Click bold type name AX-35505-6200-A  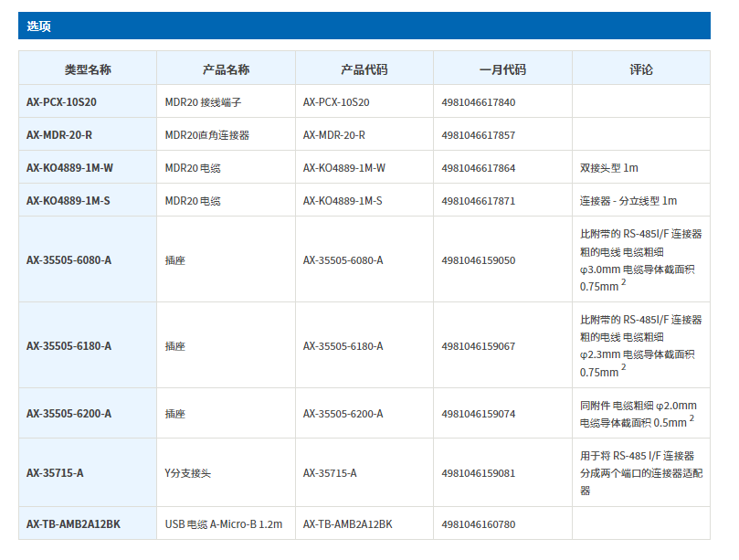[x=69, y=414]
